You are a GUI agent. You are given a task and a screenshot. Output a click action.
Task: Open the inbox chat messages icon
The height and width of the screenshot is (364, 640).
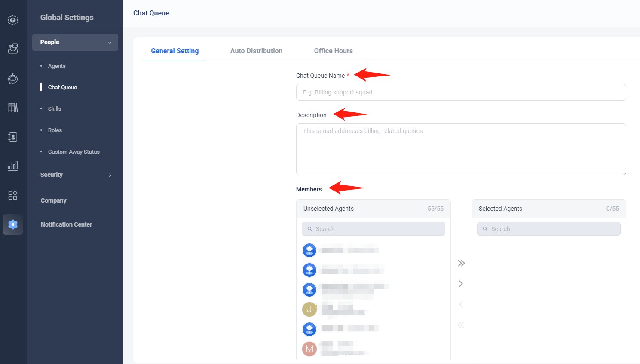[x=13, y=49]
